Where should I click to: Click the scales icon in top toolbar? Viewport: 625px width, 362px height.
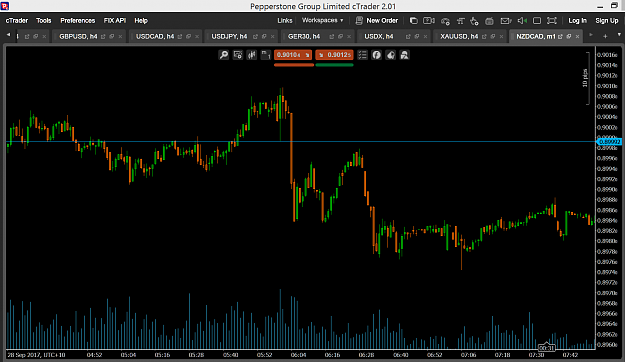[x=460, y=21]
